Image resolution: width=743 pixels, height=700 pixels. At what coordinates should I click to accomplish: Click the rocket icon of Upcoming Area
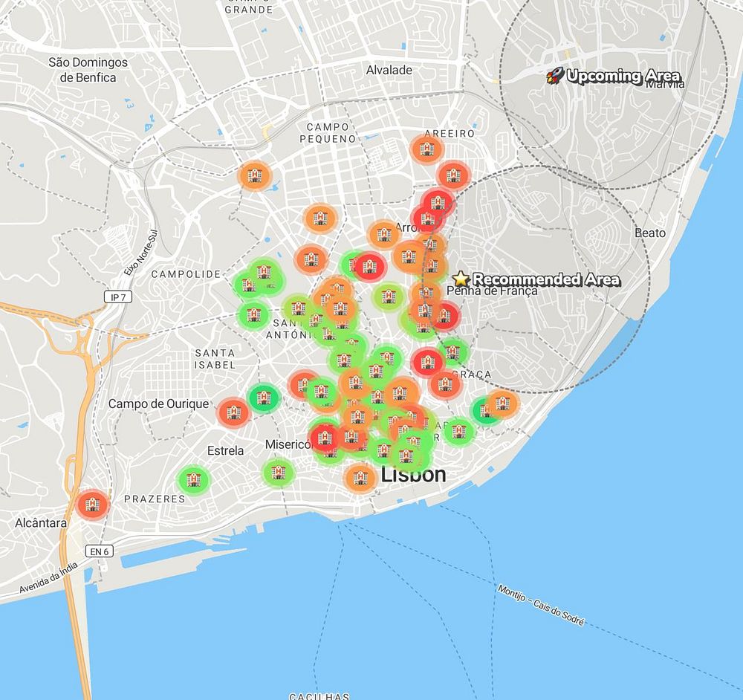pos(554,76)
